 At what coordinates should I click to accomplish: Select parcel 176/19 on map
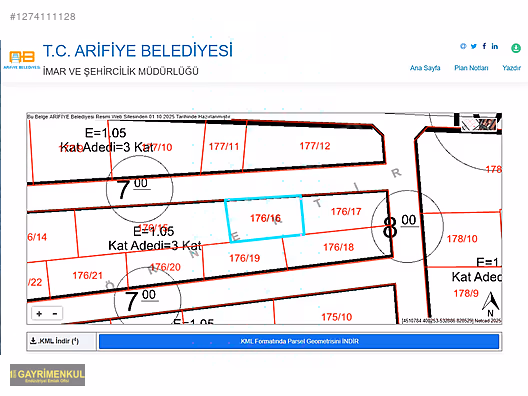click(x=244, y=258)
